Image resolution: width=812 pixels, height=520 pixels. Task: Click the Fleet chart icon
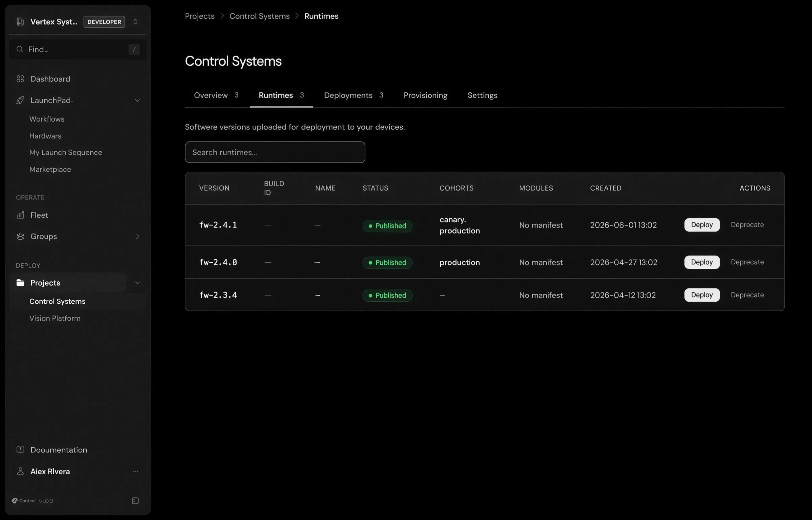tap(20, 215)
